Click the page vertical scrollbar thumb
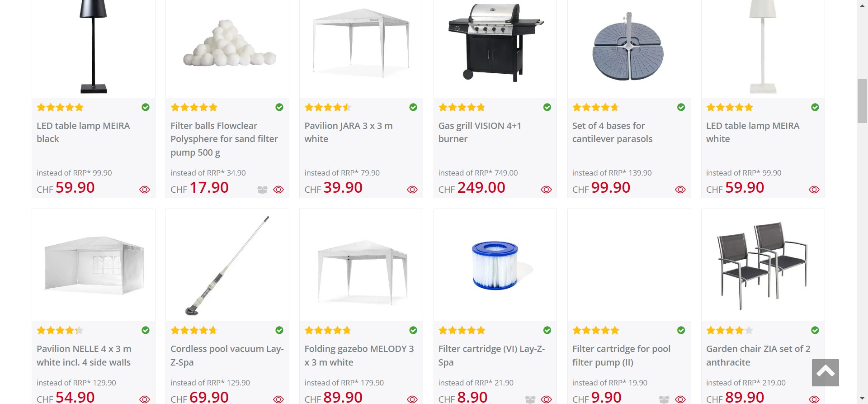The height and width of the screenshot is (404, 868). pyautogui.click(x=862, y=100)
